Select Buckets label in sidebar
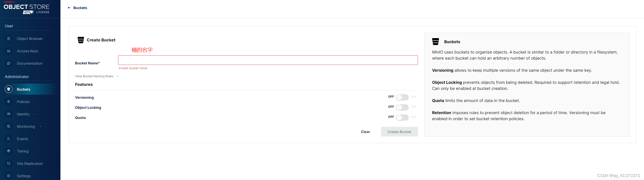644x180 pixels. tap(24, 89)
